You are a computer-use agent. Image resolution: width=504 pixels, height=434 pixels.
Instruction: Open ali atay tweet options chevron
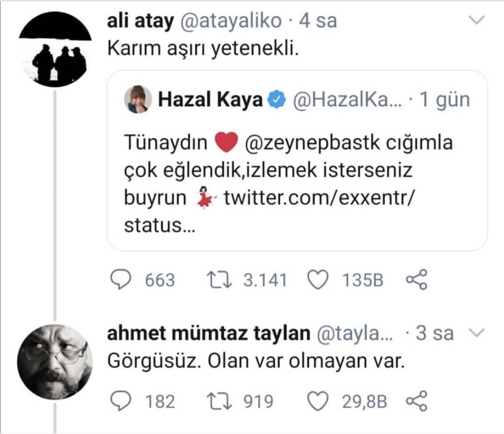[476, 20]
